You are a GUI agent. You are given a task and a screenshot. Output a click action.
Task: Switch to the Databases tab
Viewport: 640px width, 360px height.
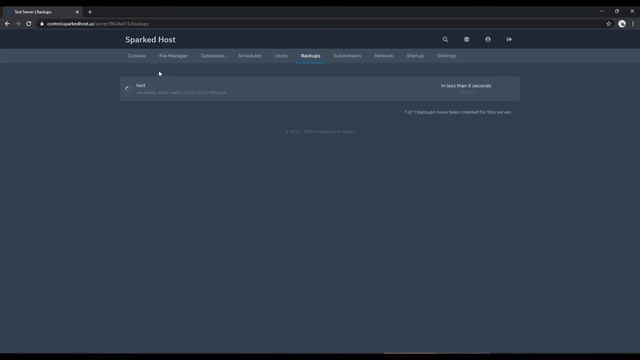[213, 56]
